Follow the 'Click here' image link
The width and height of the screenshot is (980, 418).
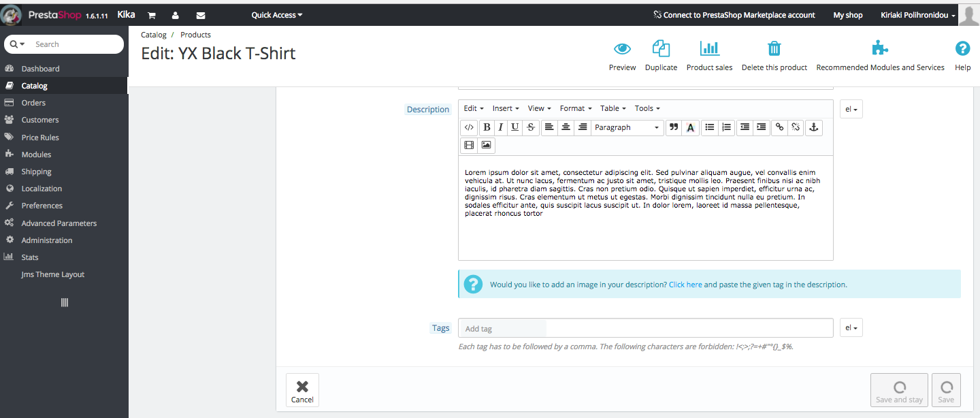pos(685,285)
